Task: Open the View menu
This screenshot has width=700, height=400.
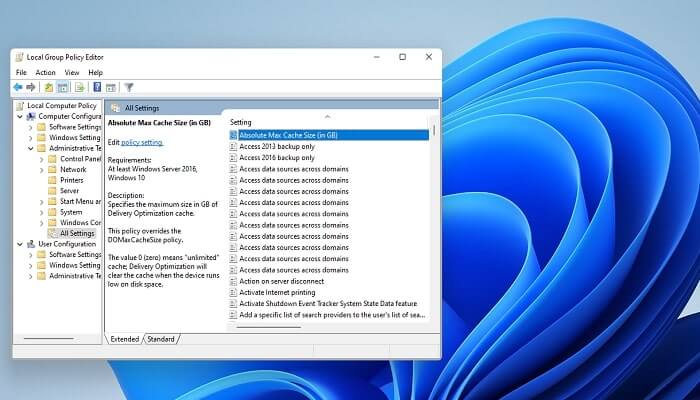Action: click(72, 72)
